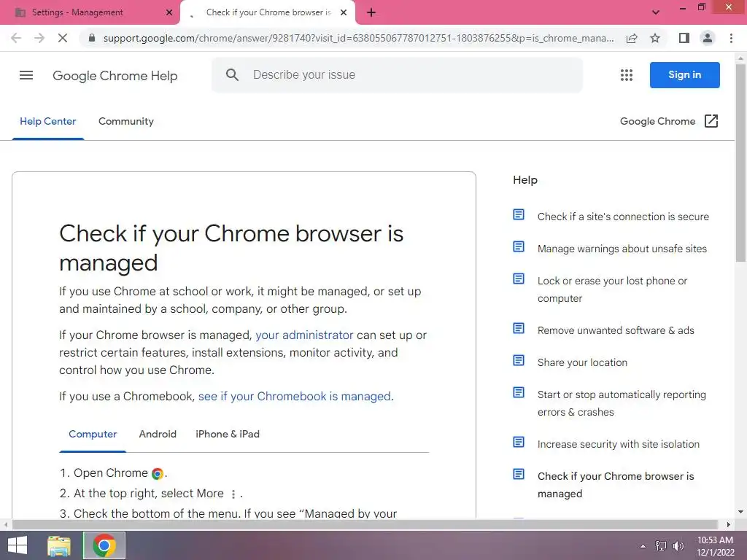The width and height of the screenshot is (747, 560).
Task: Click the open-in-new-window icon
Action: click(711, 122)
